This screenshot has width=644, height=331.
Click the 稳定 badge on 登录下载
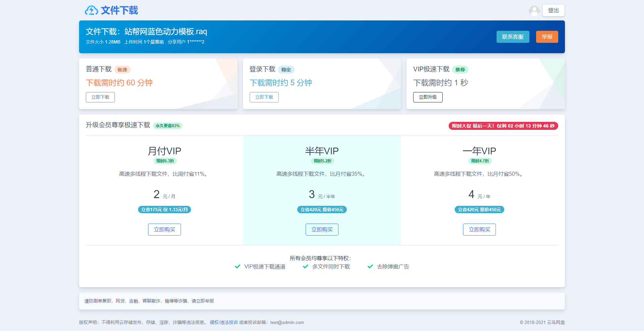tap(286, 70)
